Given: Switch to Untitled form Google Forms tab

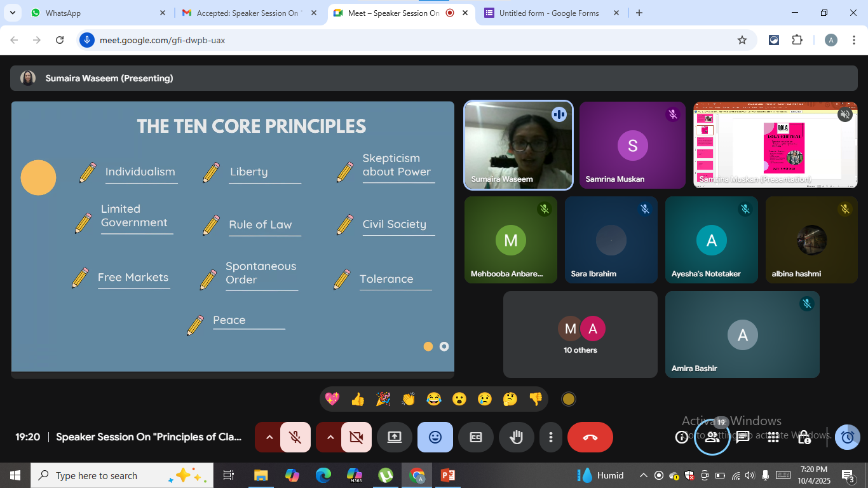Looking at the screenshot, I should pyautogui.click(x=548, y=13).
